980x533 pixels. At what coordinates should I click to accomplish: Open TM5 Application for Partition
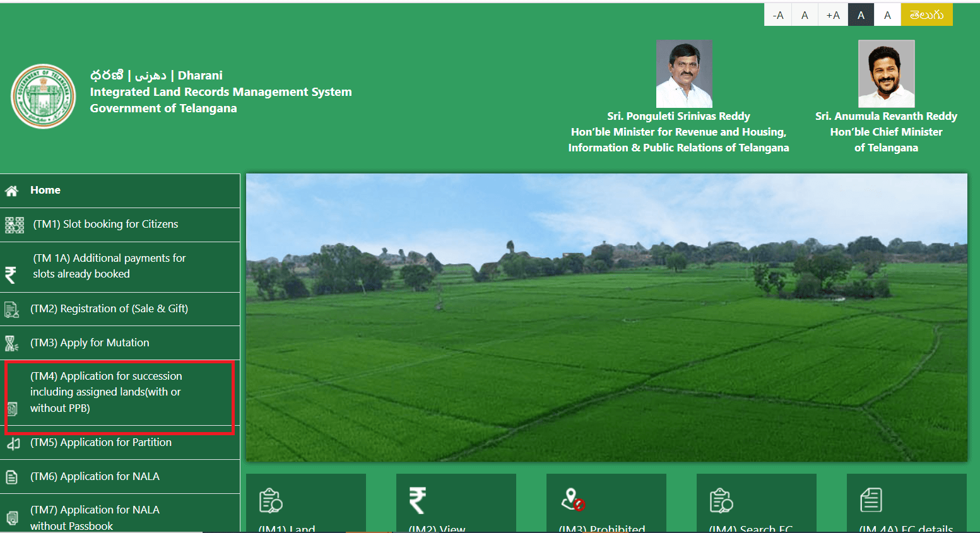101,442
